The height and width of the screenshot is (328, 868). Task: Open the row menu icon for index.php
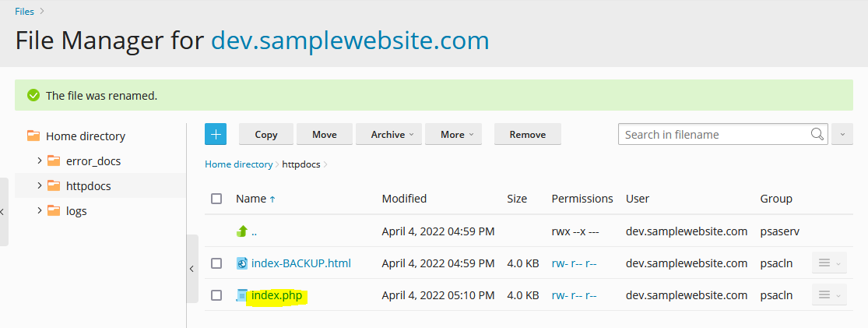pyautogui.click(x=829, y=295)
